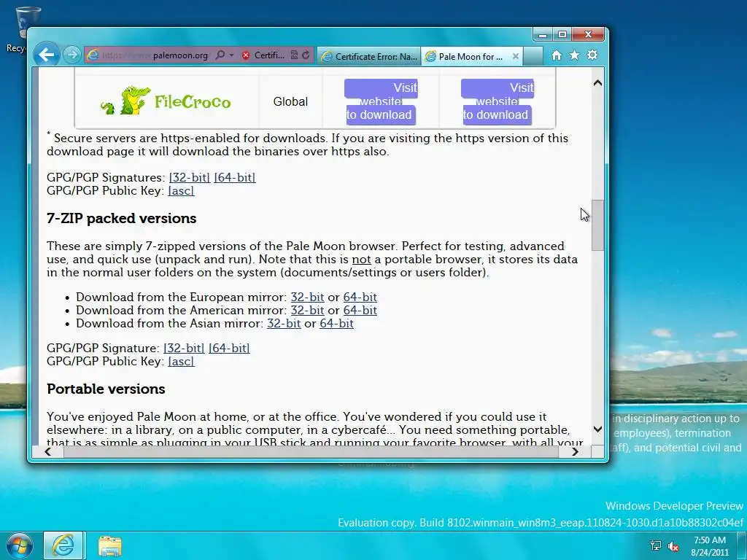The width and height of the screenshot is (747, 560).
Task: Refresh the page with the reload icon
Action: pyautogui.click(x=306, y=55)
